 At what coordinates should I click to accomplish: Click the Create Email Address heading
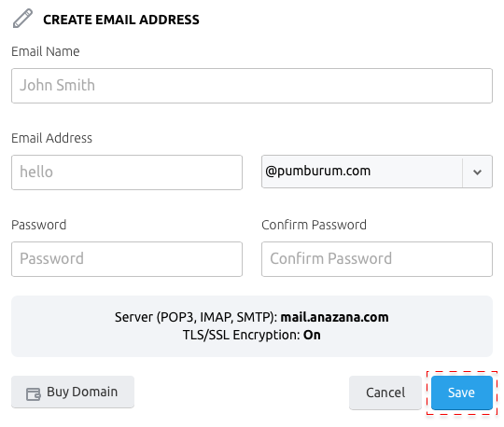[121, 20]
